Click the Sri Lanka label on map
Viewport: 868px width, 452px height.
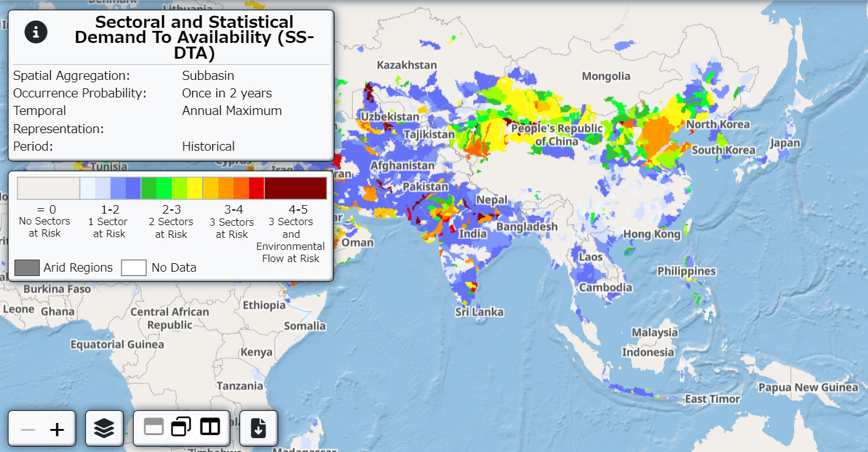(479, 312)
